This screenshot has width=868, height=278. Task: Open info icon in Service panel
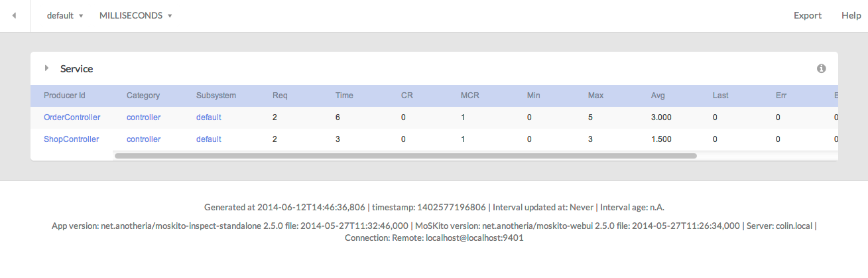[821, 68]
